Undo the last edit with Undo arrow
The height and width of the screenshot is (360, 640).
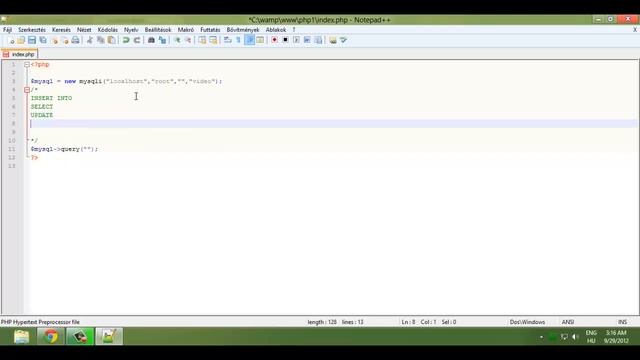click(126, 40)
